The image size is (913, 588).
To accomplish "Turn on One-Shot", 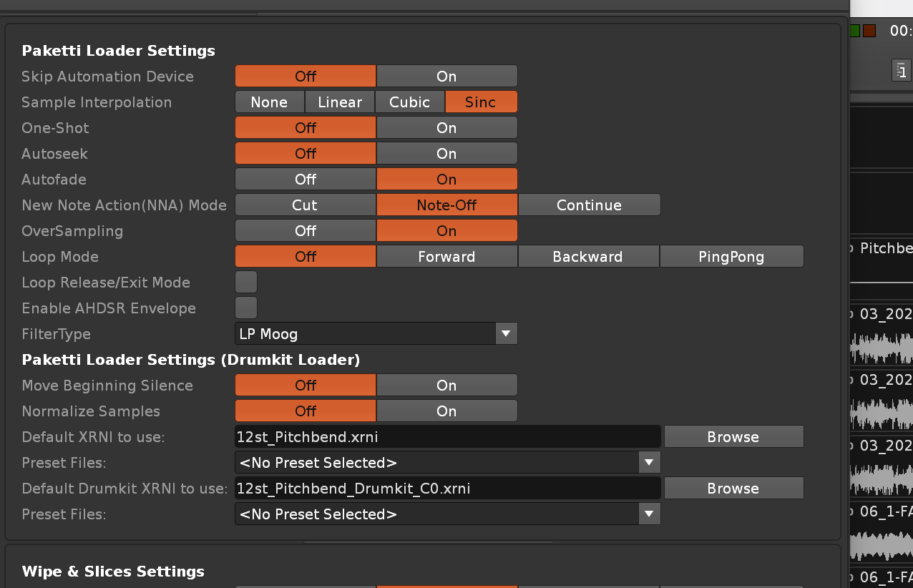I will tap(446, 128).
